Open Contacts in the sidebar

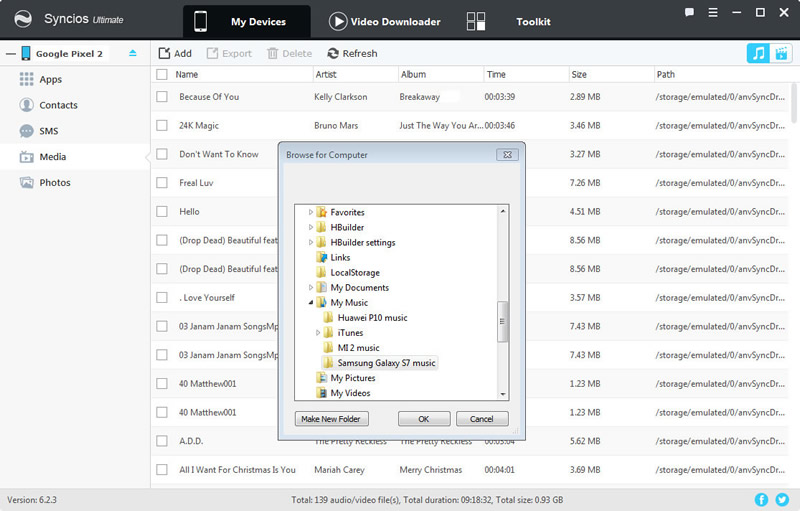(x=58, y=105)
